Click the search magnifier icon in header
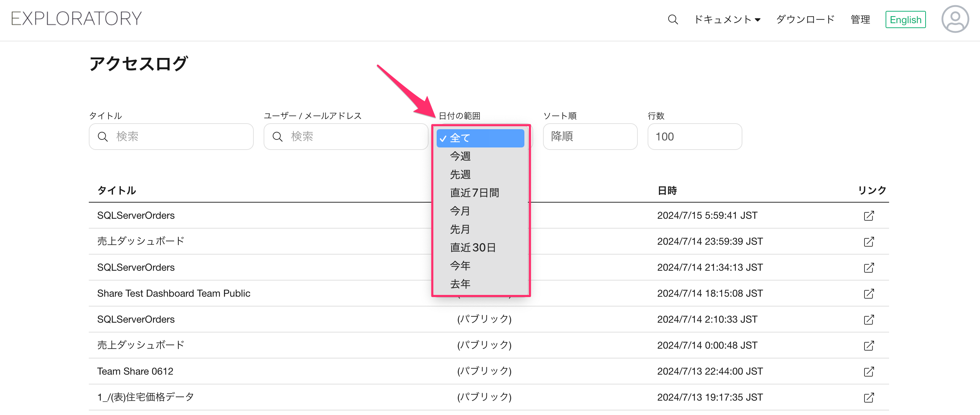Viewport: 980px width, 415px height. 673,19
